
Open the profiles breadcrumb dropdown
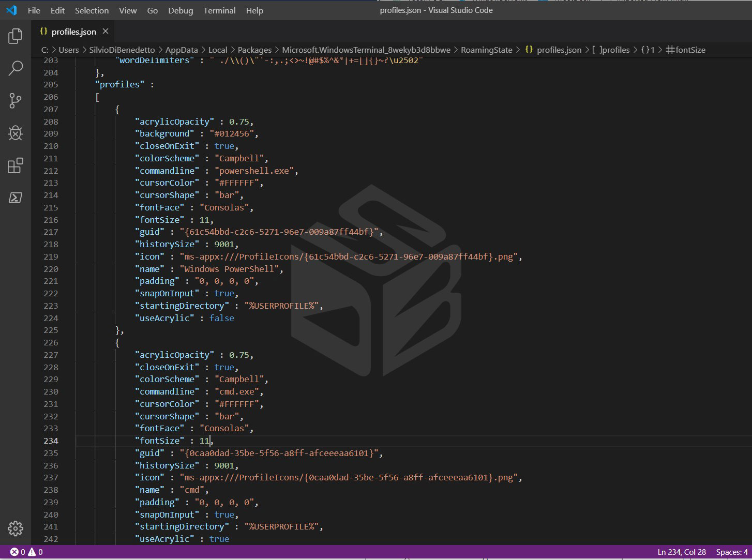click(x=613, y=50)
